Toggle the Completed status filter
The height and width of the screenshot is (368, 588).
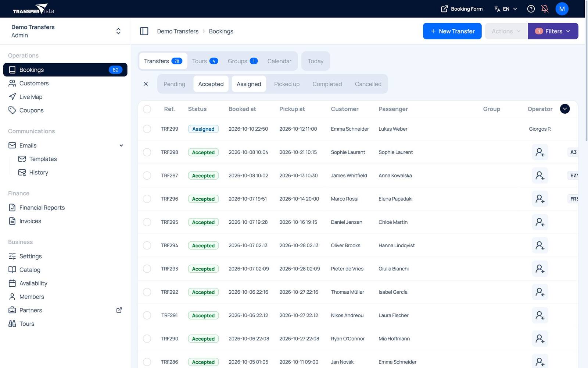(x=327, y=84)
